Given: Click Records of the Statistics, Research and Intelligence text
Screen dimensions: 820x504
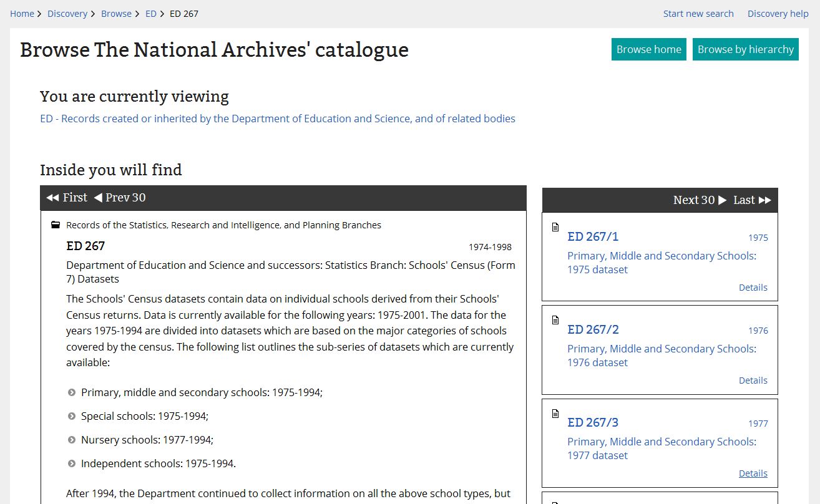Looking at the screenshot, I should pos(223,225).
